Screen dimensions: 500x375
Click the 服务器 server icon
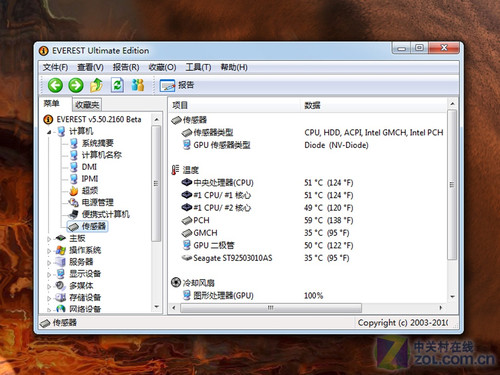(61, 262)
